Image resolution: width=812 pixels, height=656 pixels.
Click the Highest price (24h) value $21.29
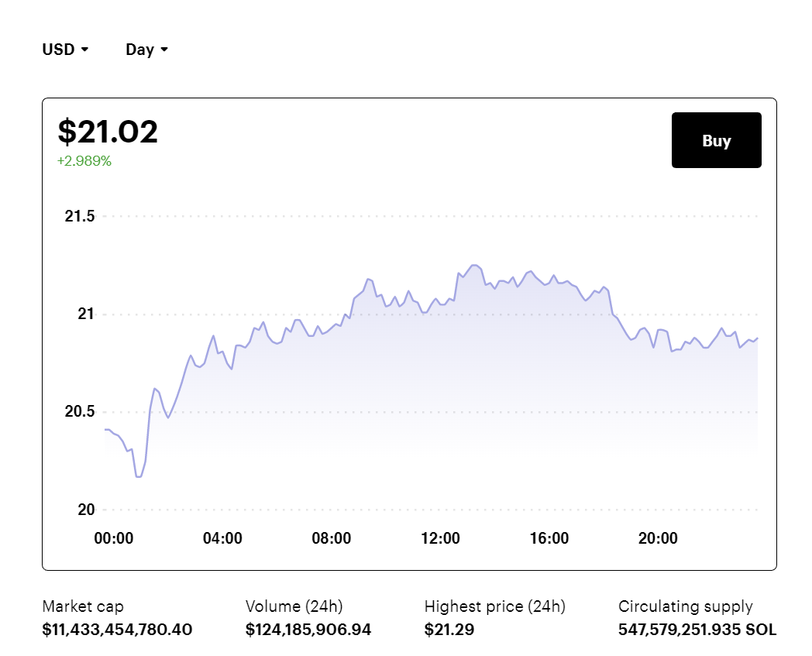[449, 630]
